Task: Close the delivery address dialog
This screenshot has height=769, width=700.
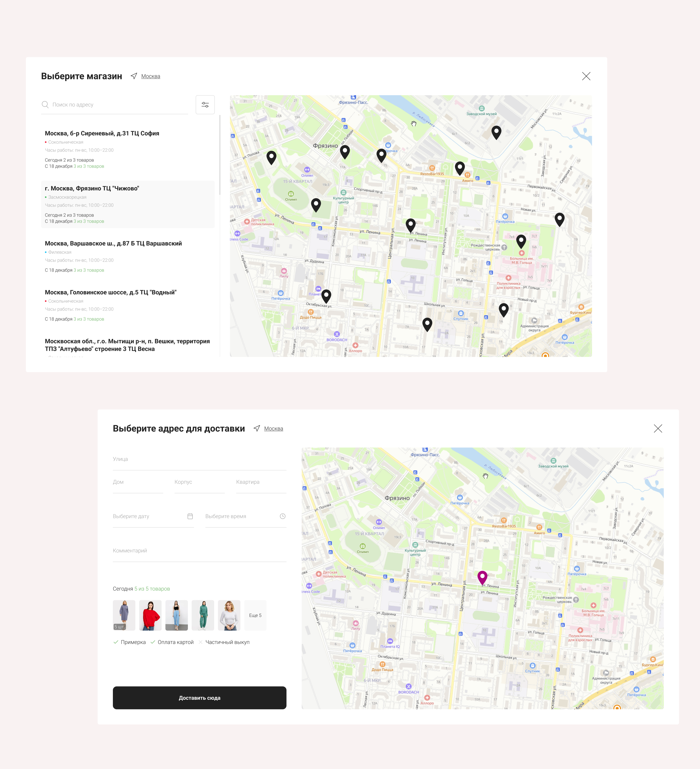Action: (658, 428)
